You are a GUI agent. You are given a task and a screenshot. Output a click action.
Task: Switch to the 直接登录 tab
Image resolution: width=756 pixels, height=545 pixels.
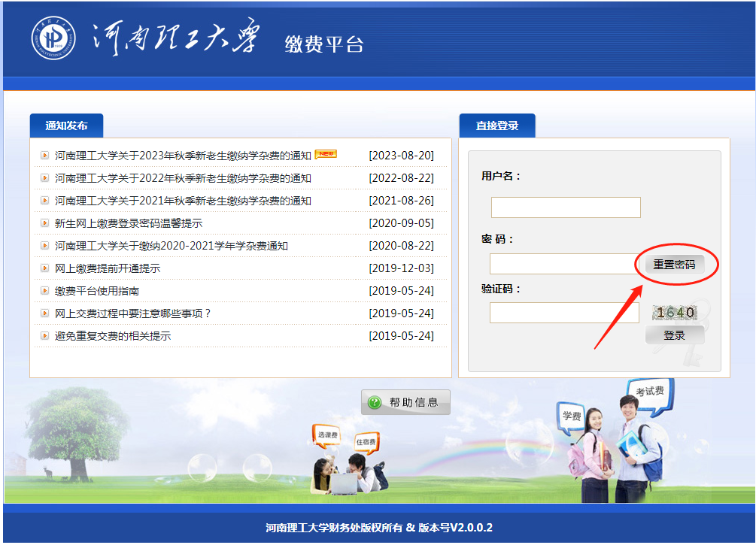pos(497,126)
